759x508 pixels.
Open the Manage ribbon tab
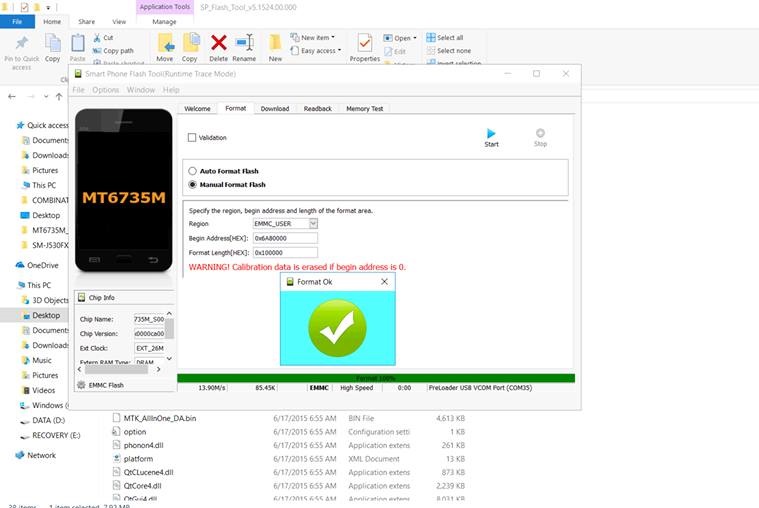(164, 22)
